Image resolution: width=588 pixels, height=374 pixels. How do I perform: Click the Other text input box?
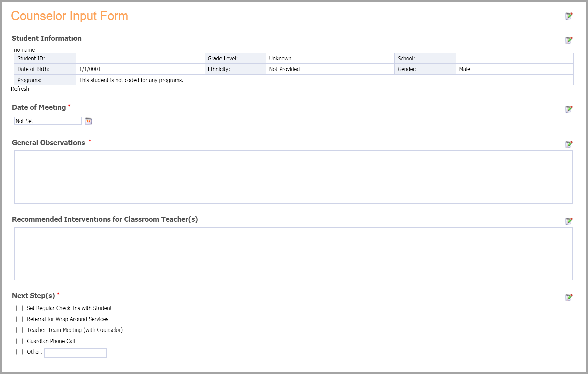[75, 353]
